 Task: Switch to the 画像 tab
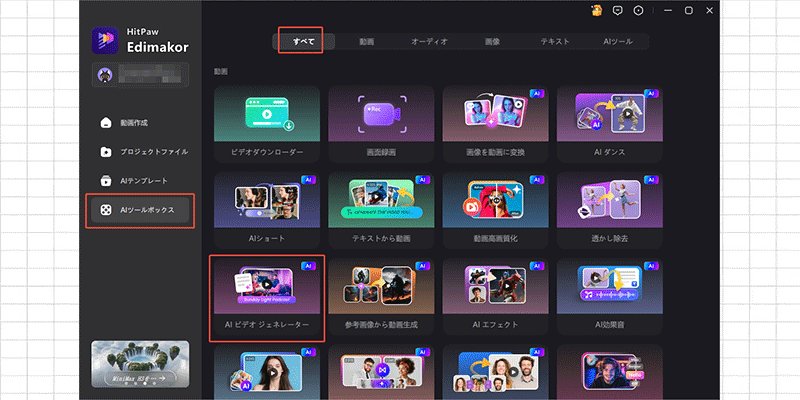click(492, 42)
